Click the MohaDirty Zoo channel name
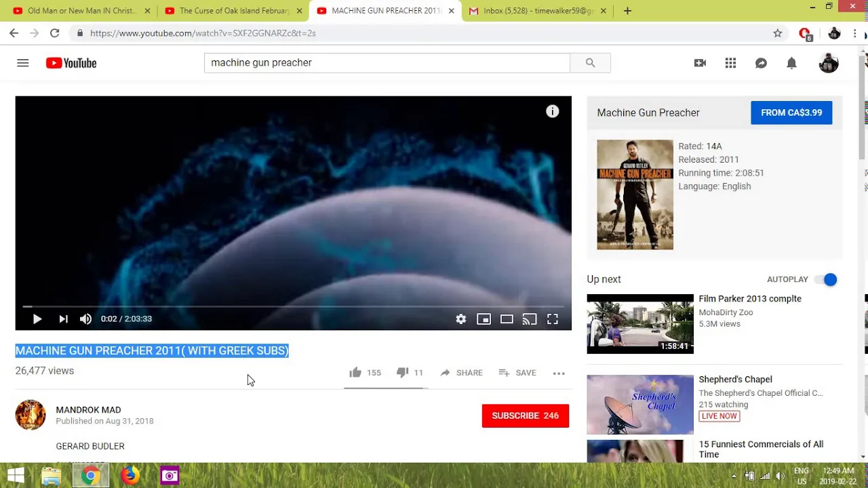 pyautogui.click(x=726, y=312)
